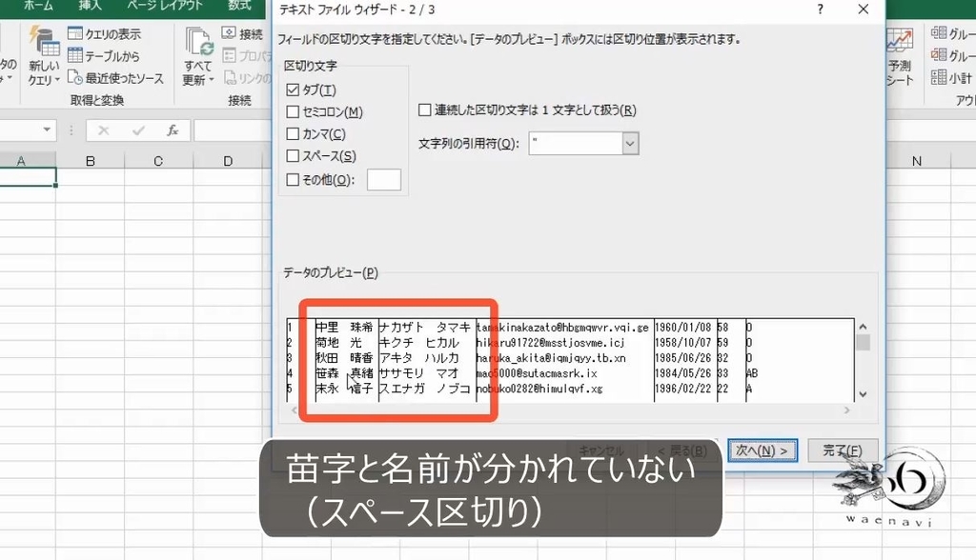The width and height of the screenshot is (976, 560).
Task: Open the Name Box dropdown arrow
Action: [48, 130]
